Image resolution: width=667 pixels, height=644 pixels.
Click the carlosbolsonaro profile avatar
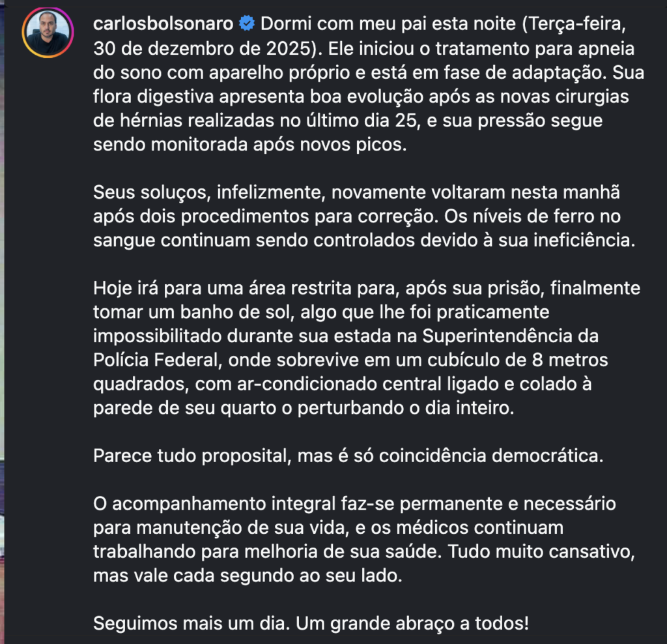click(46, 33)
